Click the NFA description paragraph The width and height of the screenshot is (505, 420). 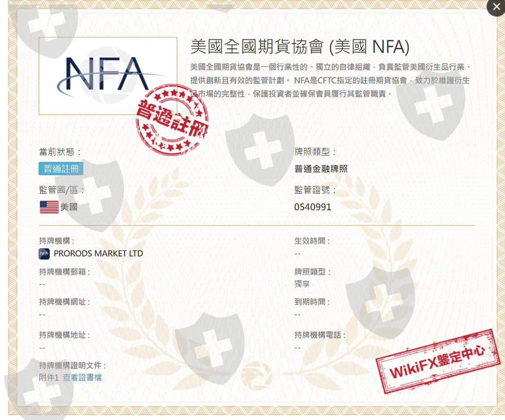tap(330, 80)
